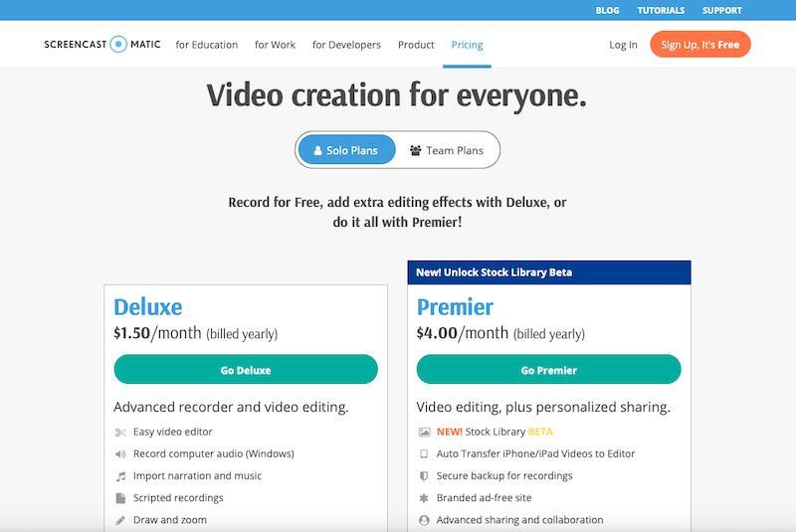This screenshot has width=796, height=532.
Task: Click the single user icon in Solo Plans
Action: [317, 150]
